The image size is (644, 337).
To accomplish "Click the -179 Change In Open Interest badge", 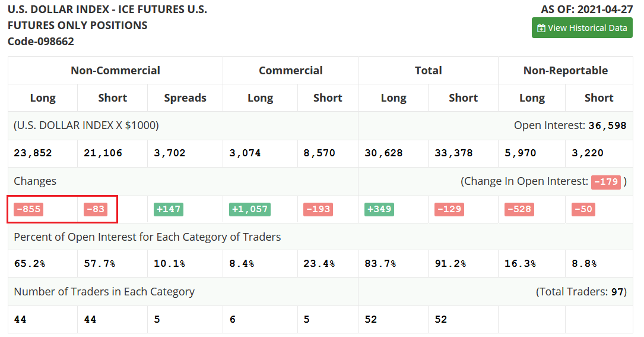I will [605, 181].
